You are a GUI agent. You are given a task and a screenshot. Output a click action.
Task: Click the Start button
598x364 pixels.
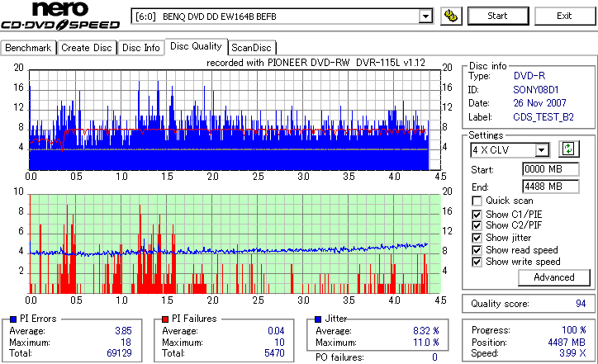[498, 16]
